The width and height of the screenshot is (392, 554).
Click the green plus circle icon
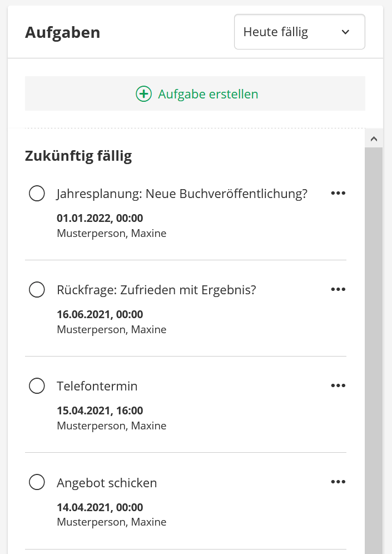tap(143, 94)
